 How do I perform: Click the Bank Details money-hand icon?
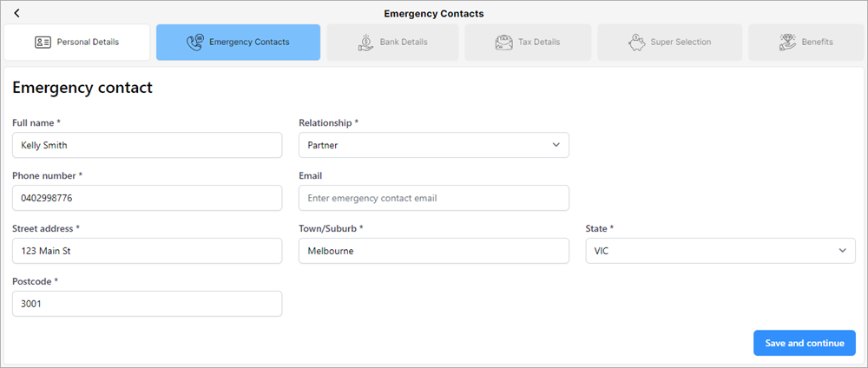[365, 43]
